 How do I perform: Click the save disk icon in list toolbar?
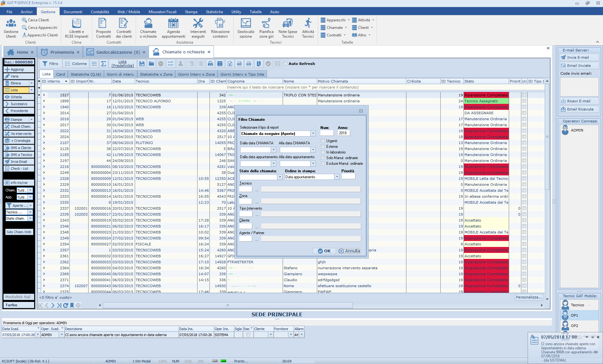[x=142, y=64]
